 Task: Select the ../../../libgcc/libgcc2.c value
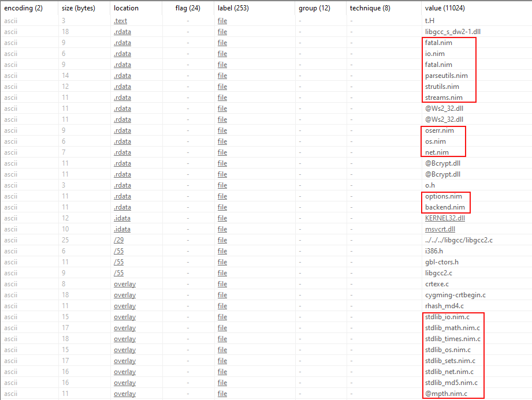click(x=459, y=240)
